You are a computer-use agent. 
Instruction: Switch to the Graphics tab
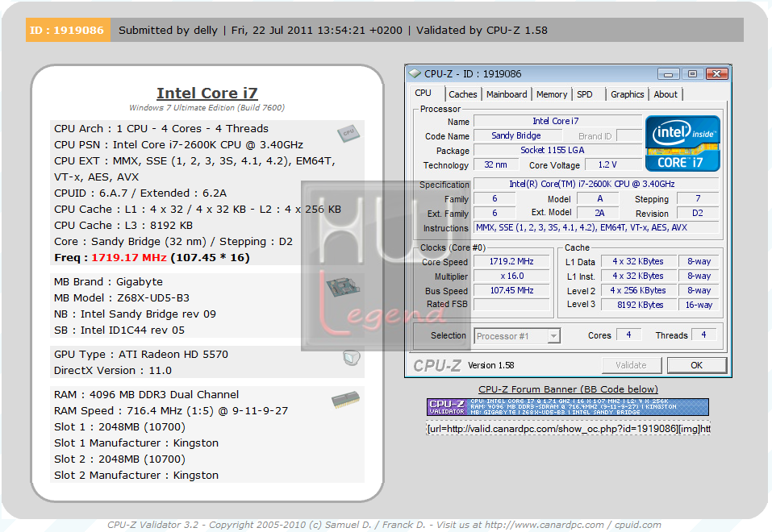click(627, 94)
